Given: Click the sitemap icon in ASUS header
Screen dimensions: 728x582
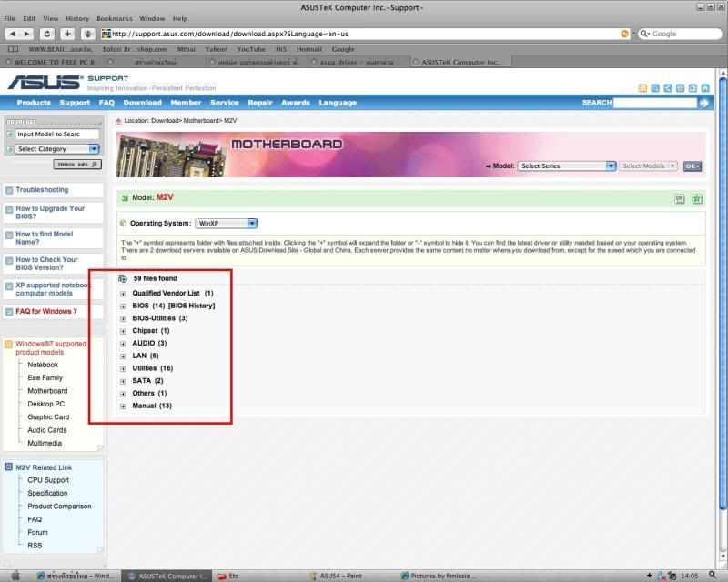Looking at the screenshot, I should tap(668, 88).
